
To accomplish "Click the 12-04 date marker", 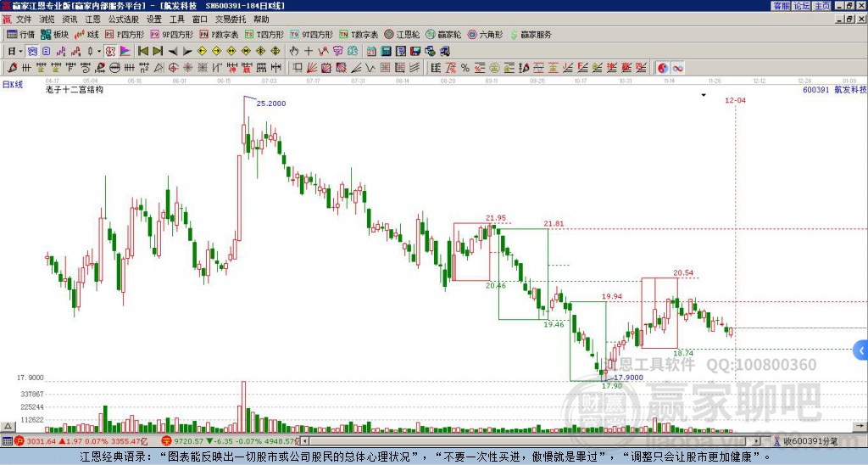I will point(735,100).
